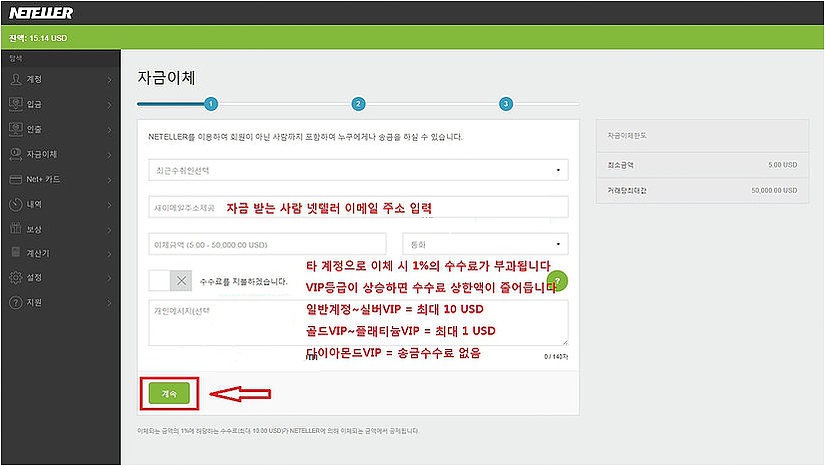
Task: Open the 내역 menu item
Action: point(61,204)
